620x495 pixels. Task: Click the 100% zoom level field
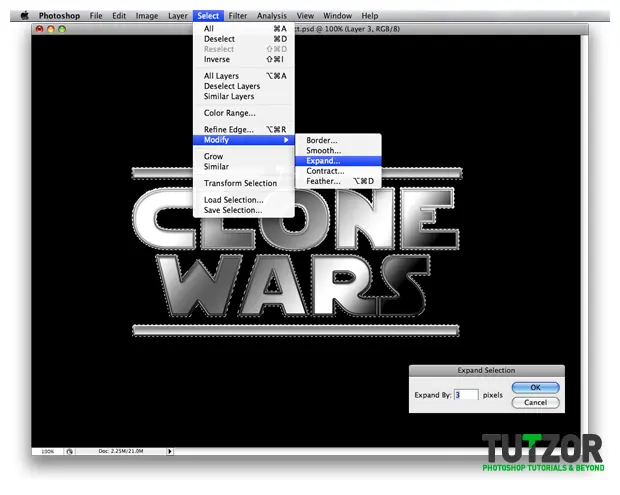[47, 452]
